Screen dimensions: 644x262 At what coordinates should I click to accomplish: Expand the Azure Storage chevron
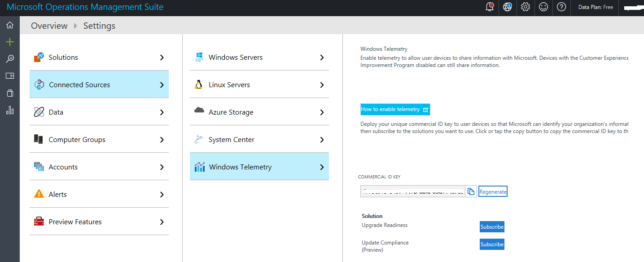(x=322, y=112)
